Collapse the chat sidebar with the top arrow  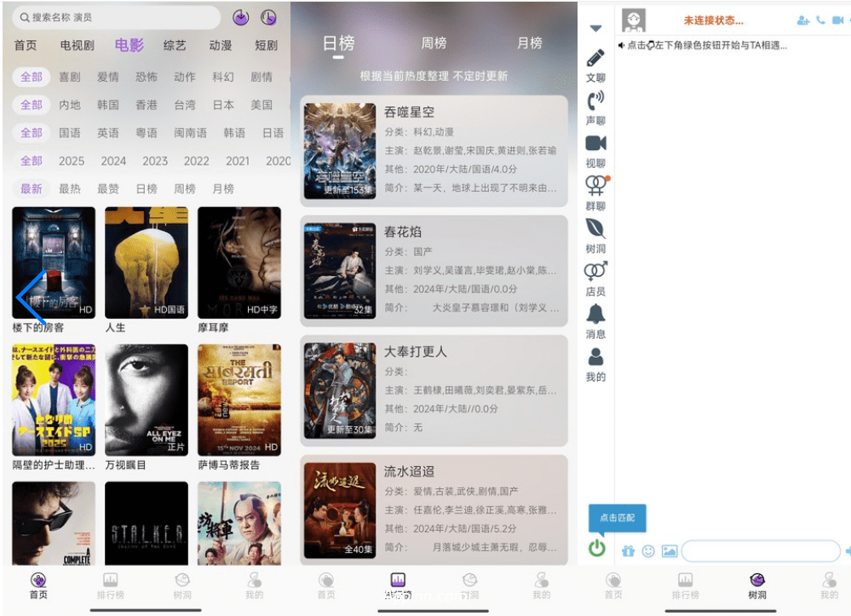[x=595, y=28]
